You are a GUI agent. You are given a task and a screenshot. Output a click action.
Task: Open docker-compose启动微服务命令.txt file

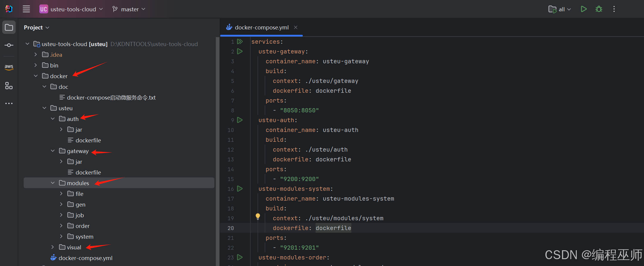[111, 97]
